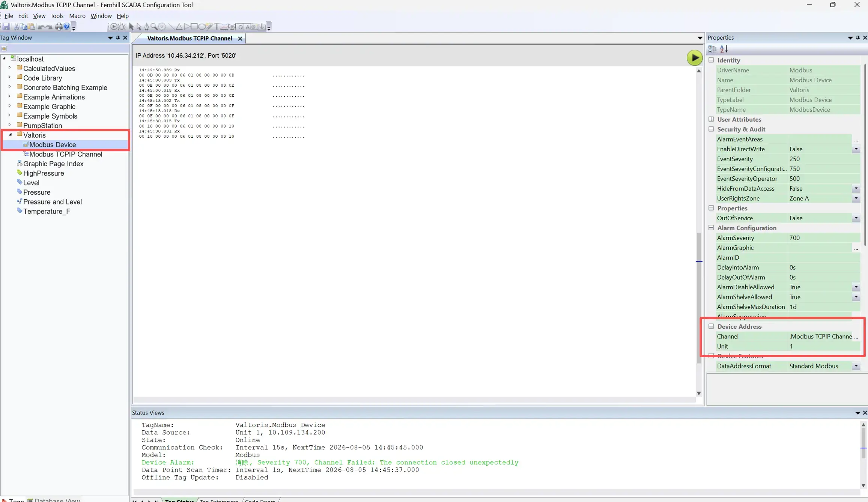The width and height of the screenshot is (868, 502).
Task: Collapse the Alarm Configuration group
Action: click(711, 228)
